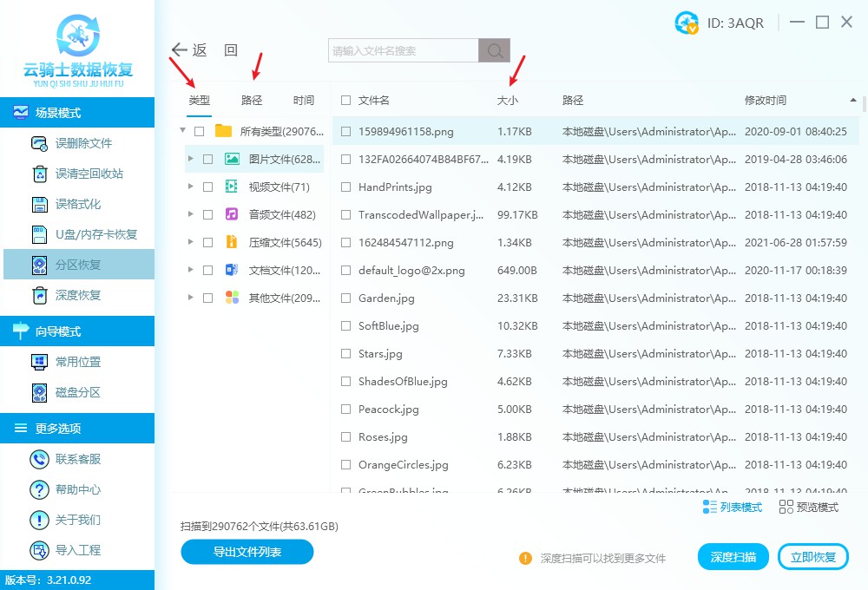Expand the 文档文件 tree node
Image resolution: width=868 pixels, height=590 pixels.
[192, 269]
